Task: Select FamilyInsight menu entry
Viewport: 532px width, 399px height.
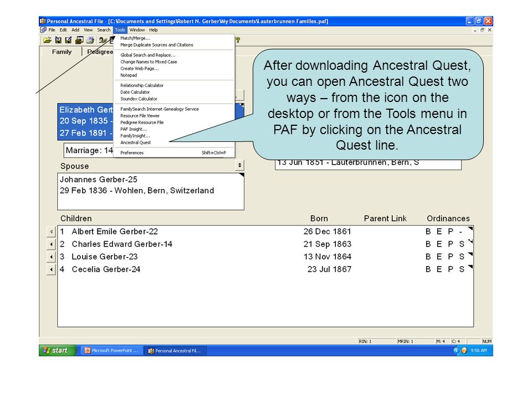Action: 173,136
